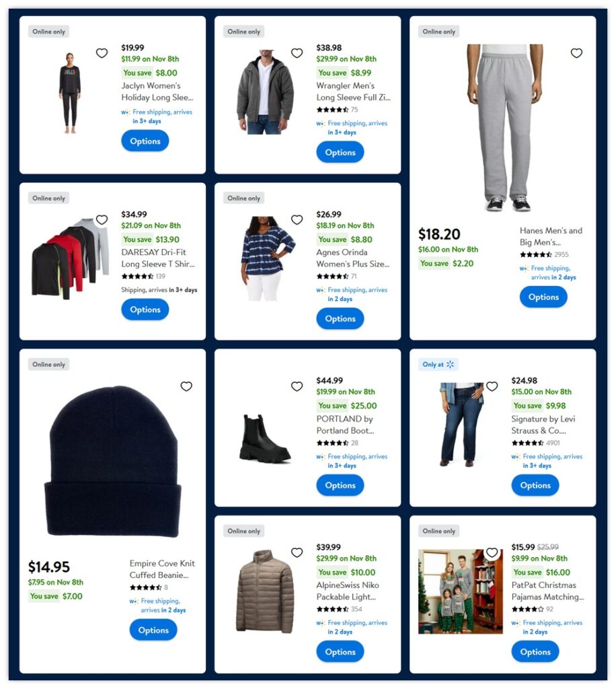Screen dimensions: 616x689
Task: Open Options for Jaclyn Women's Holiday set
Action: [145, 141]
